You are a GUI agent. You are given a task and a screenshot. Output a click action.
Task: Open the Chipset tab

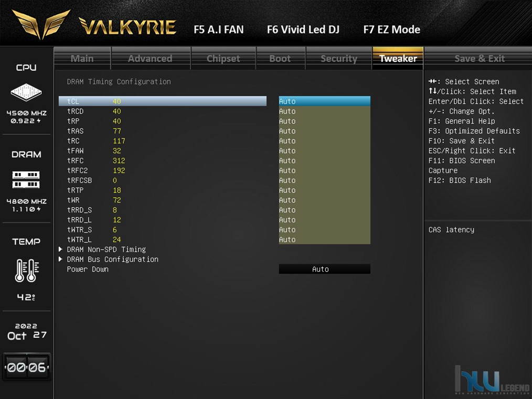tap(224, 58)
